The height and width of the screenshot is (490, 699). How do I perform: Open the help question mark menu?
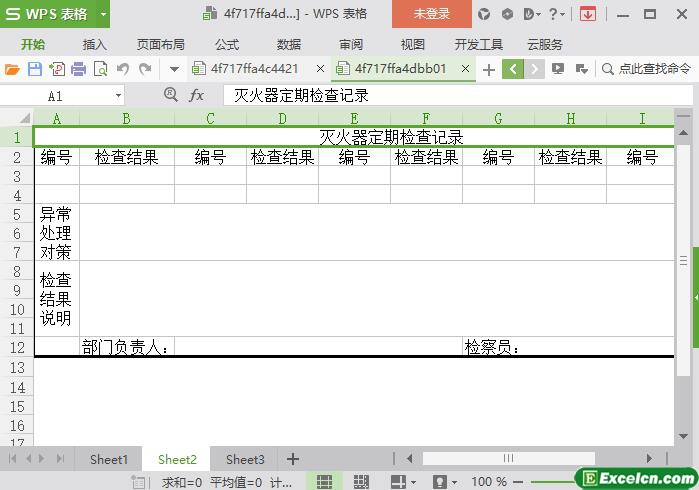point(556,14)
